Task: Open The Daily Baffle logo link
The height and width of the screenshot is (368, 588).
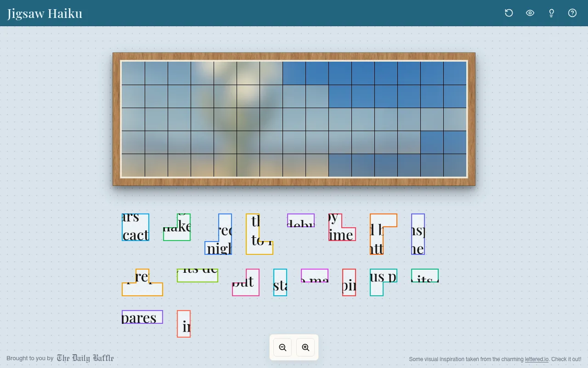Action: pos(85,358)
